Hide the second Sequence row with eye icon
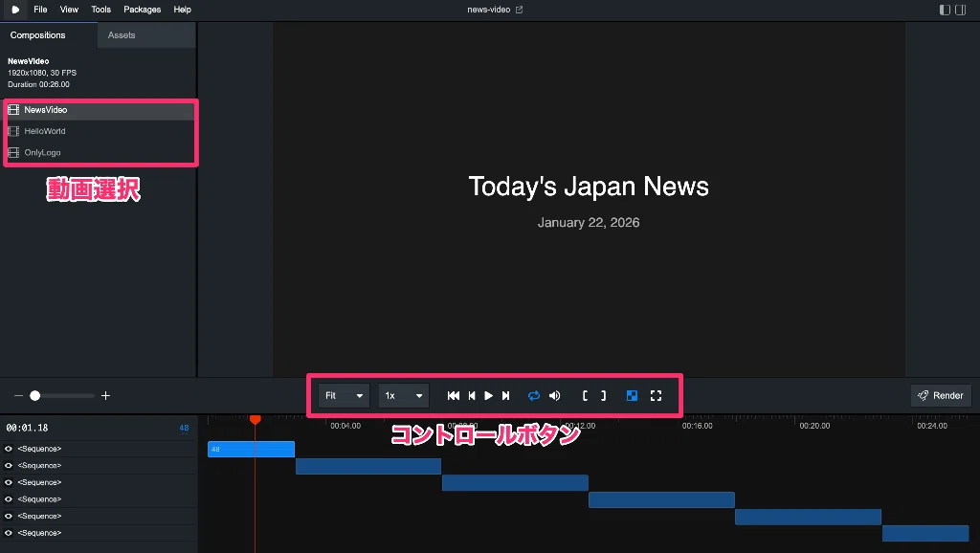This screenshot has height=553, width=980. (x=8, y=466)
